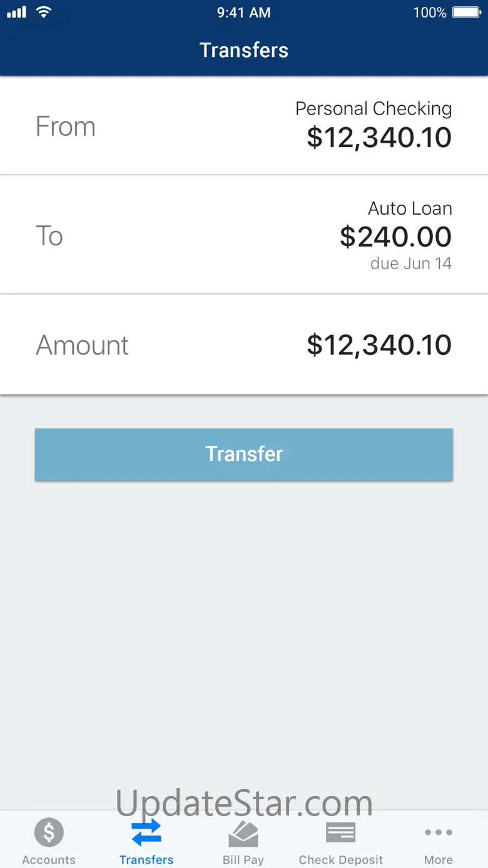
Task: Tap the battery status icon
Action: point(466,13)
